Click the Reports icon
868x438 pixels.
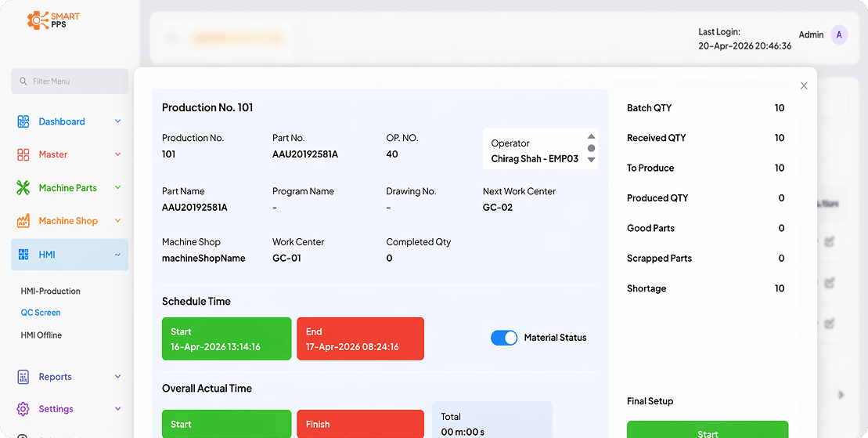click(x=23, y=377)
